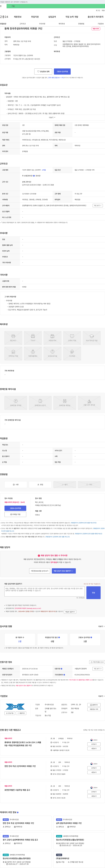Click the 관심기업 star button
Image resolution: width=105 pixels, height=868 pixels.
point(10,713)
